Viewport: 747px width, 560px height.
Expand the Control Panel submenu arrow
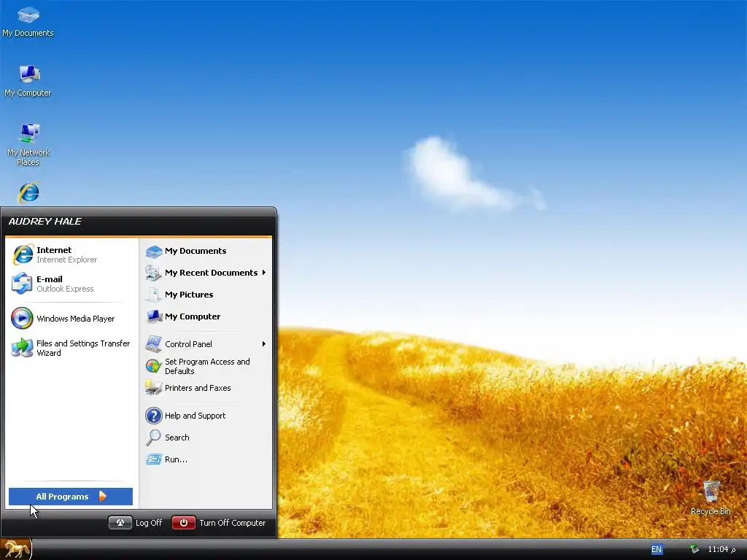263,344
